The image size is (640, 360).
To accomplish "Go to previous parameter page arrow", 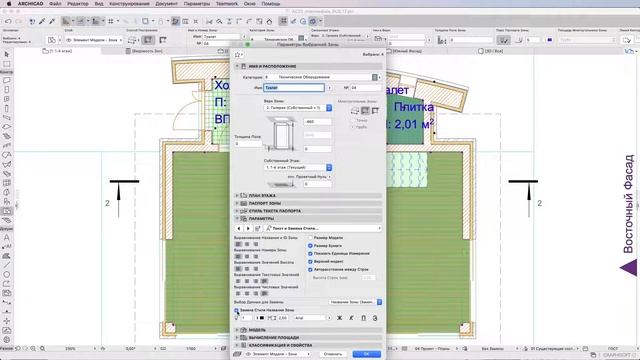I will point(239,229).
